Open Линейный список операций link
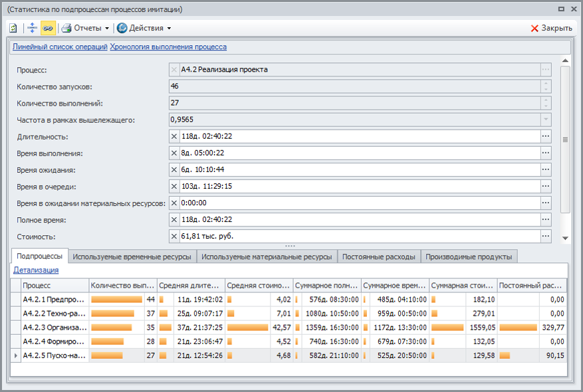 [x=60, y=47]
